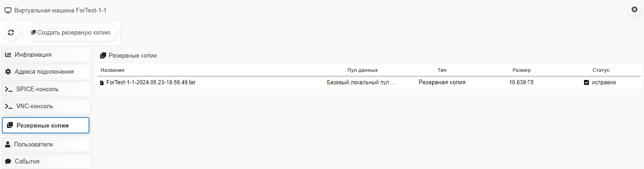Open the ForTest-1-1-2024.05.23-19.59.49.tar backup
Screen dimensions: 644x169
click(151, 82)
